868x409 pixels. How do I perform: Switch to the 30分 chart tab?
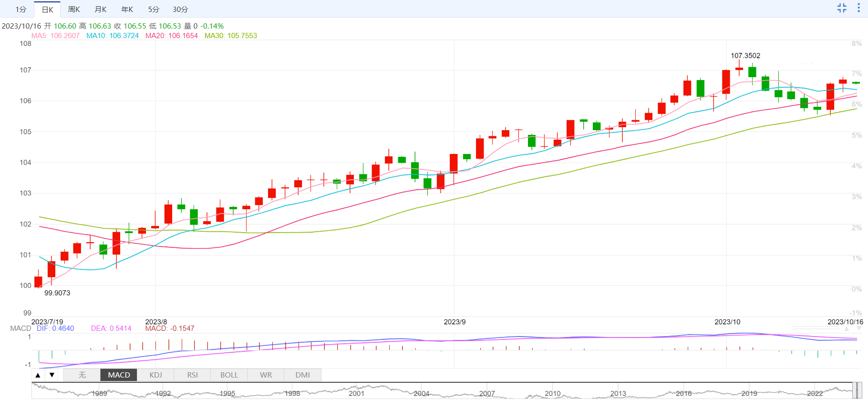[x=180, y=9]
